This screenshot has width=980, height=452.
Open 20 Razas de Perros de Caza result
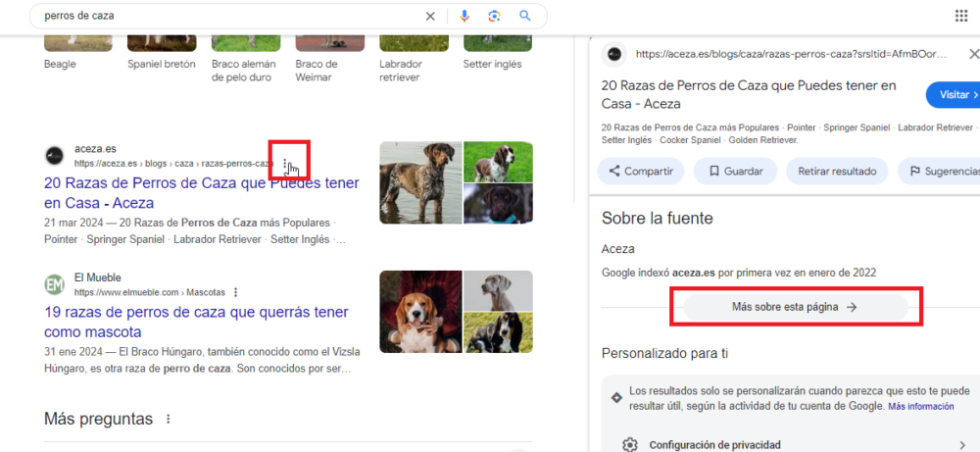[201, 193]
